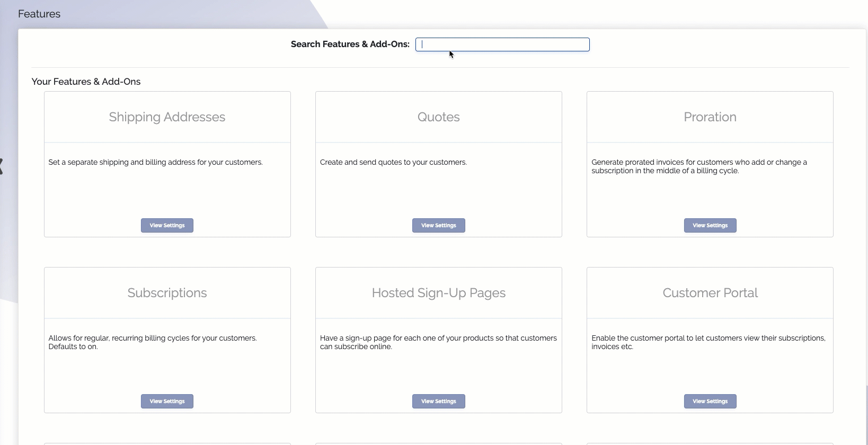Screen dimensions: 868x445
Task: Click description 'Enable the customer portal to let customers'
Action: pos(708,342)
